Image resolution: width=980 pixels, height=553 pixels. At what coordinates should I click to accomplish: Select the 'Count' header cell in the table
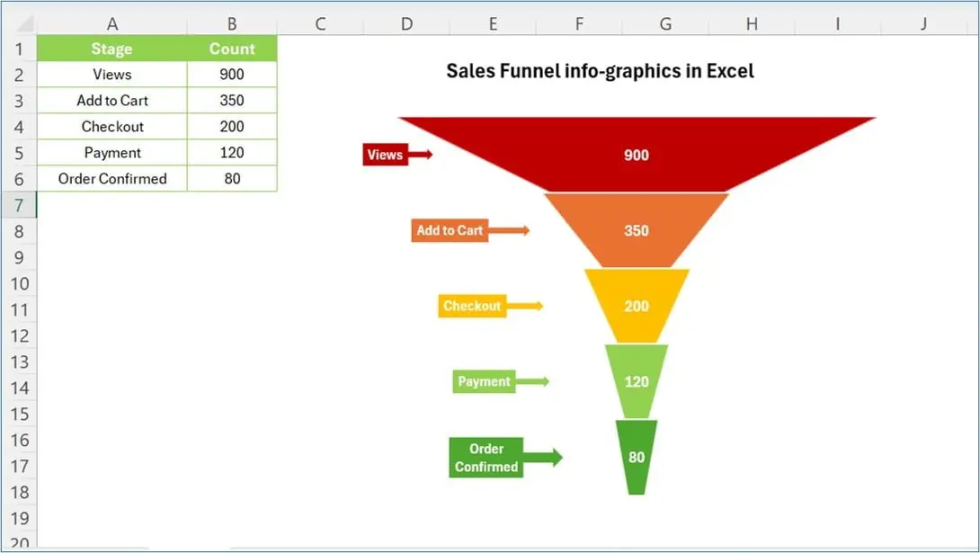232,49
